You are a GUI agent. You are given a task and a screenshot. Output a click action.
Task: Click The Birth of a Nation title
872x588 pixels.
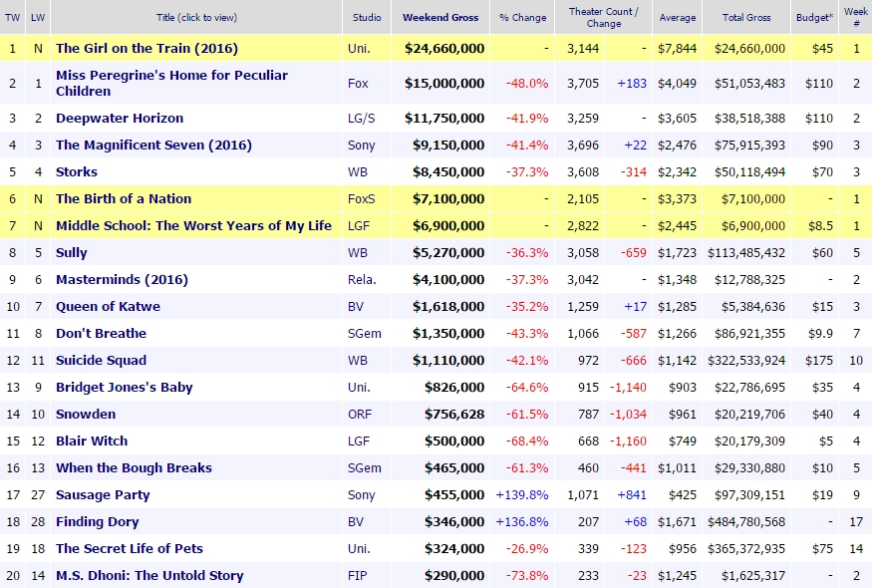(x=124, y=198)
